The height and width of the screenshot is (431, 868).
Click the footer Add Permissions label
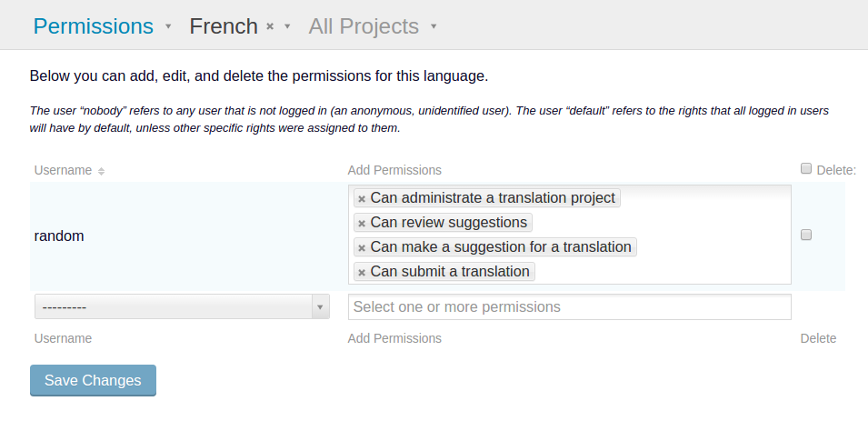394,338
